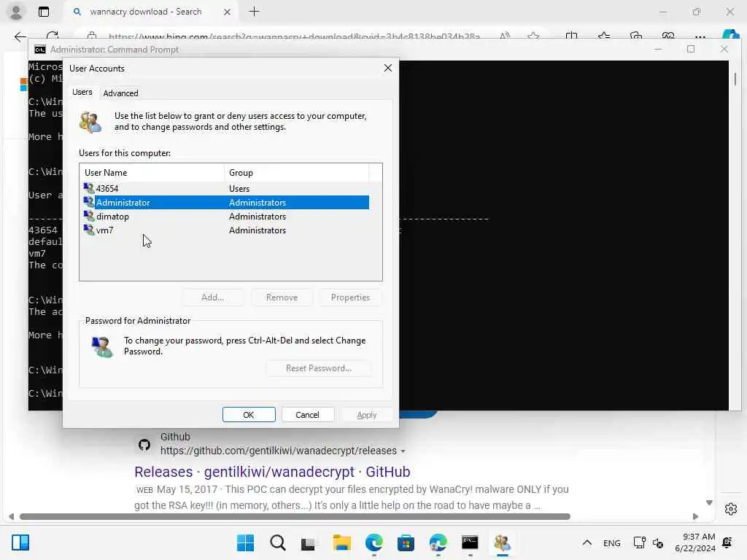Image resolution: width=747 pixels, height=560 pixels.
Task: Open Microsoft Store taskbar icon
Action: [406, 542]
